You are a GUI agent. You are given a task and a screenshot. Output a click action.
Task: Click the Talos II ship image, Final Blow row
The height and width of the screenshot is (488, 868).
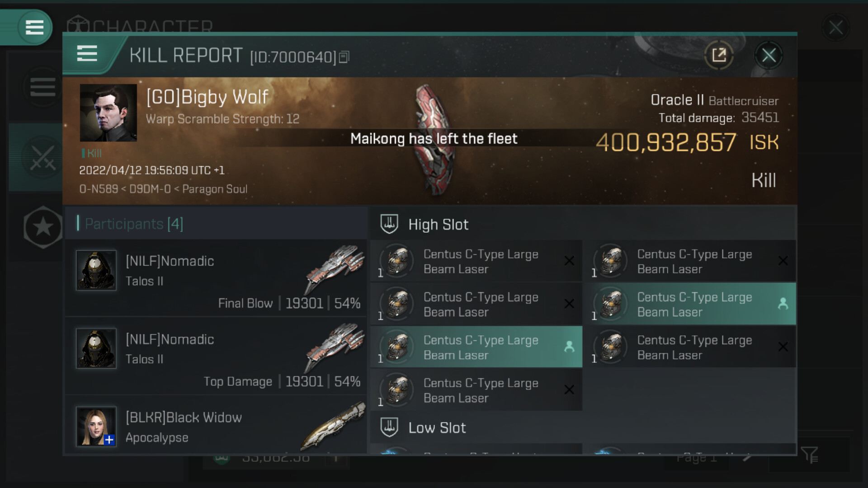[335, 268]
